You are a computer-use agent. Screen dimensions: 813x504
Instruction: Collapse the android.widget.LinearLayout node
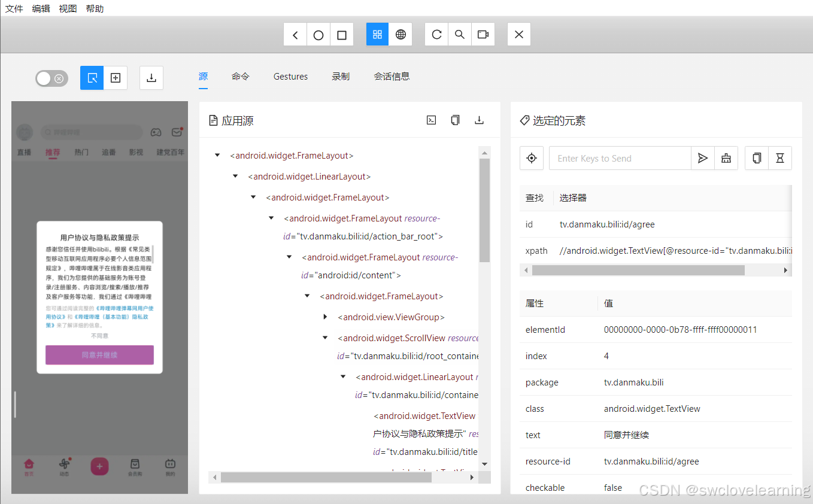coord(235,177)
